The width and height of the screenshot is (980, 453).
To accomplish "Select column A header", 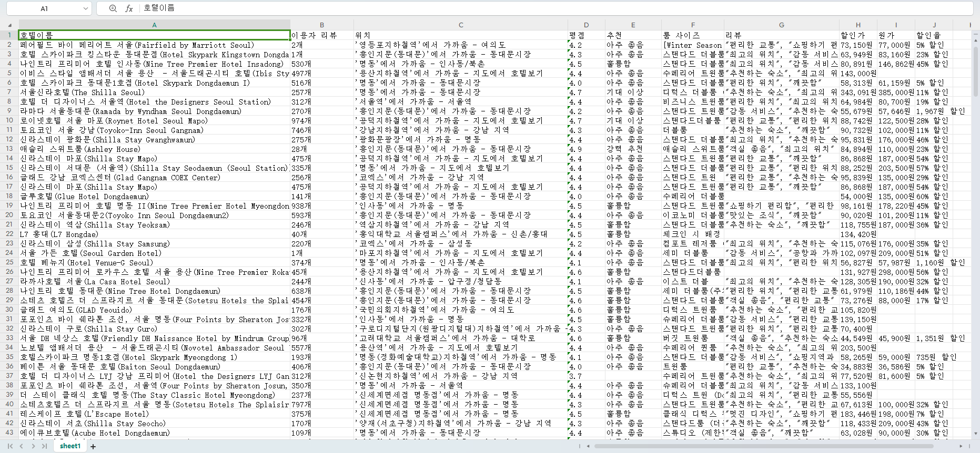I will (x=154, y=25).
